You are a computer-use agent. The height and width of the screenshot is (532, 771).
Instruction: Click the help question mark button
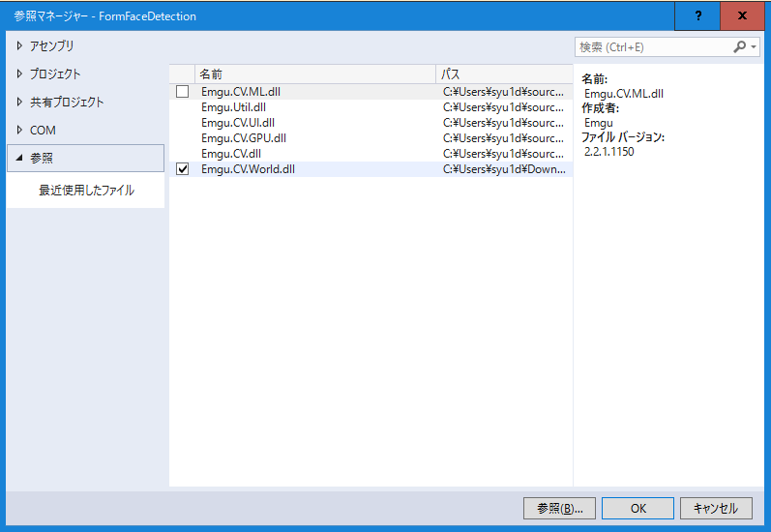697,15
